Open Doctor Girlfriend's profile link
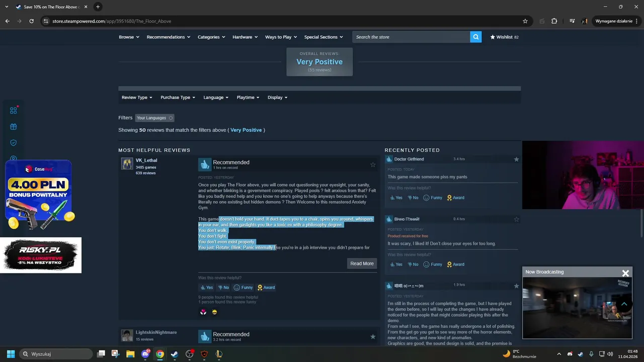644x362 pixels. click(409, 159)
